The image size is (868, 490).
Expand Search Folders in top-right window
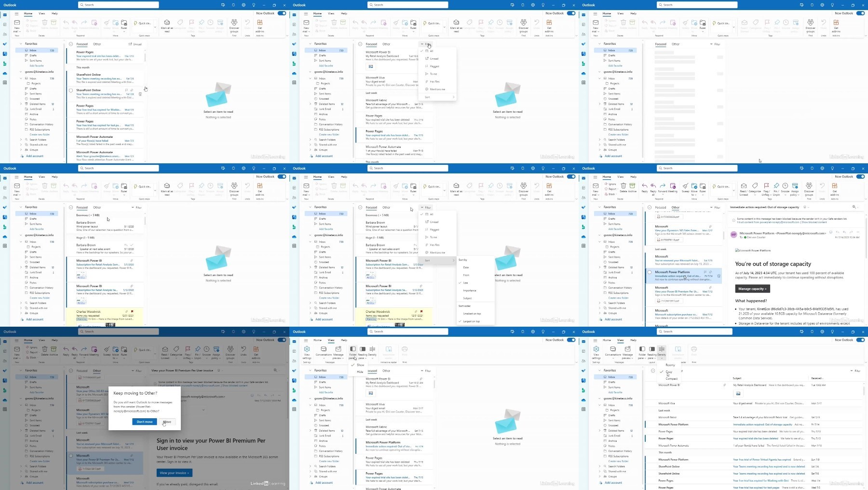[x=599, y=140]
